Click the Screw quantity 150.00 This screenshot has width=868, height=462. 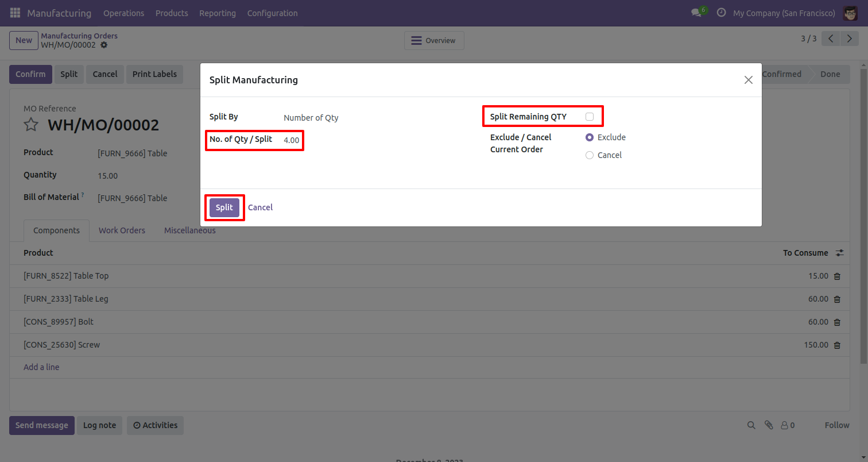click(816, 345)
